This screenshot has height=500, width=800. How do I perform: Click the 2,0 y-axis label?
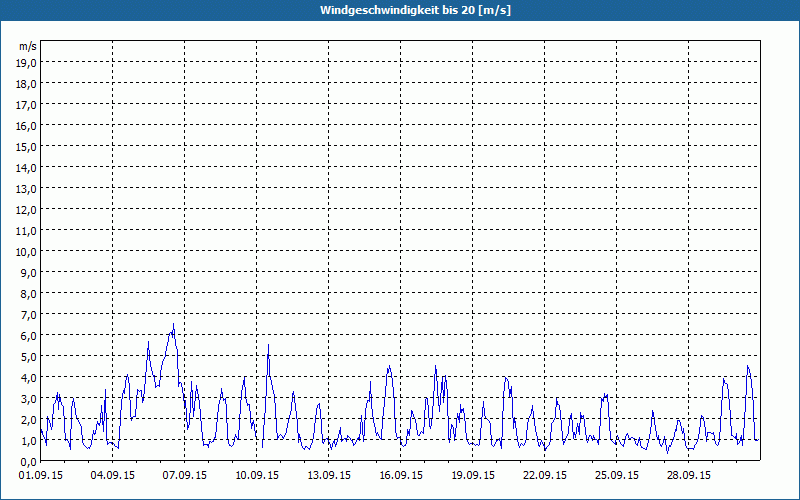(29, 420)
